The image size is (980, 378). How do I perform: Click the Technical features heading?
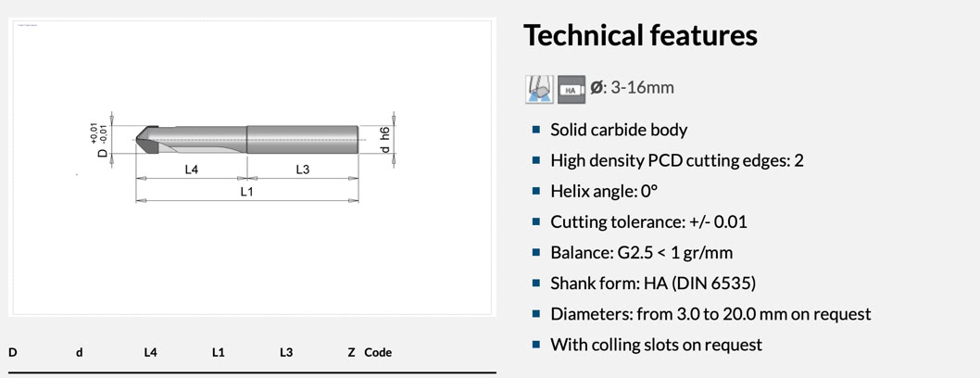tap(640, 36)
